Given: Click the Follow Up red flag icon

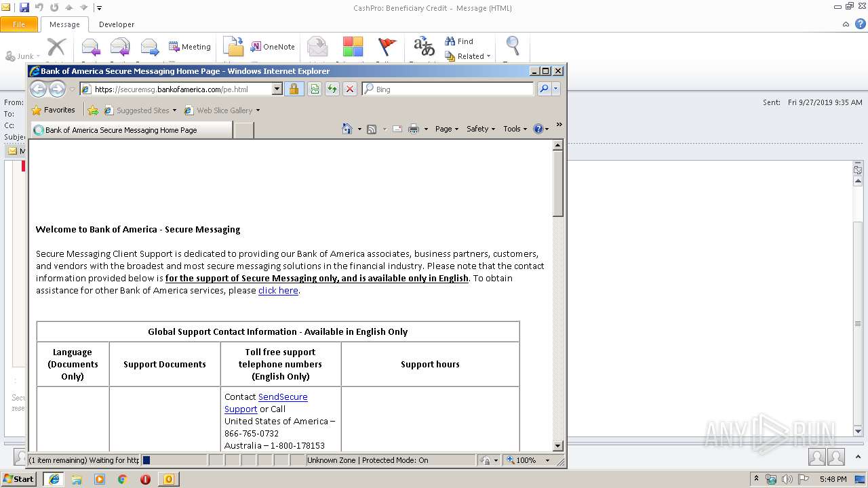Looking at the screenshot, I should (387, 47).
